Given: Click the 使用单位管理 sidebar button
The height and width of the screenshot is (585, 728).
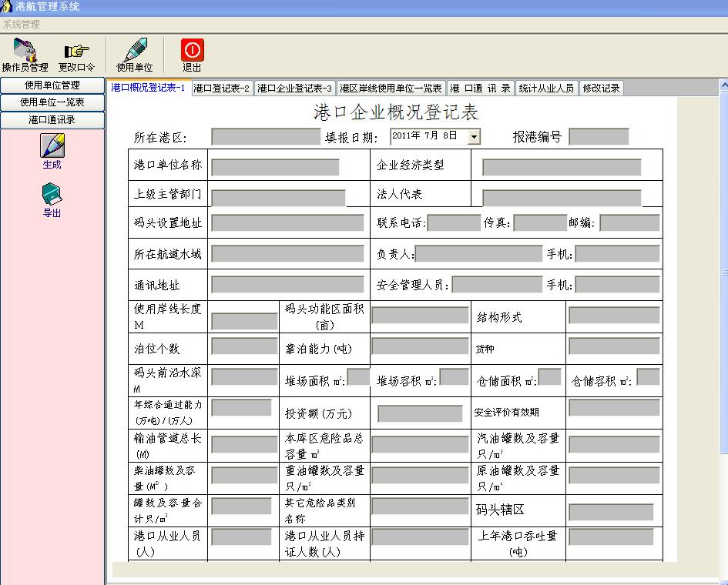Looking at the screenshot, I should pyautogui.click(x=52, y=85).
